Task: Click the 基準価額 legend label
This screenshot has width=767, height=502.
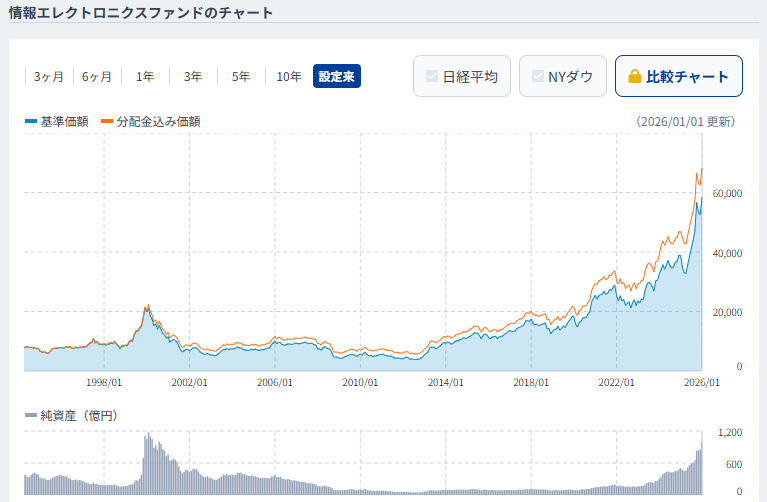Action: point(64,121)
